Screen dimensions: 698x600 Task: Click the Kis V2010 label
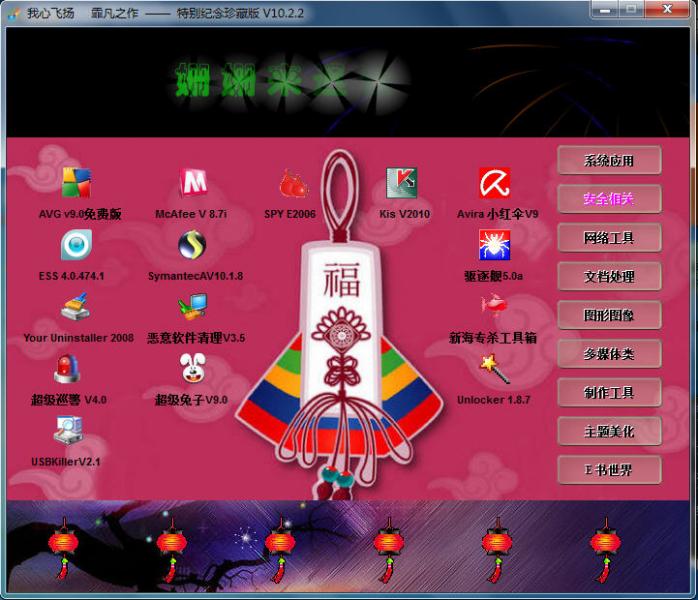(405, 214)
